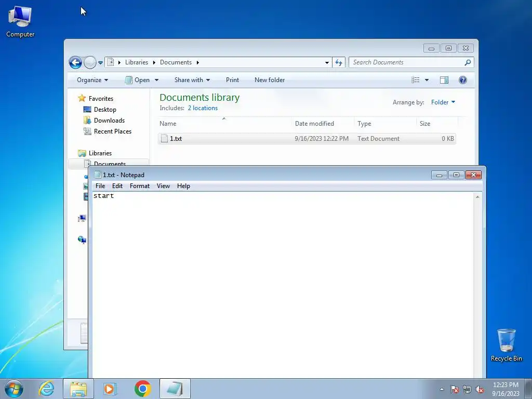Viewport: 532px width, 399px height.
Task: Launch Google Chrome from the taskbar
Action: [142, 389]
